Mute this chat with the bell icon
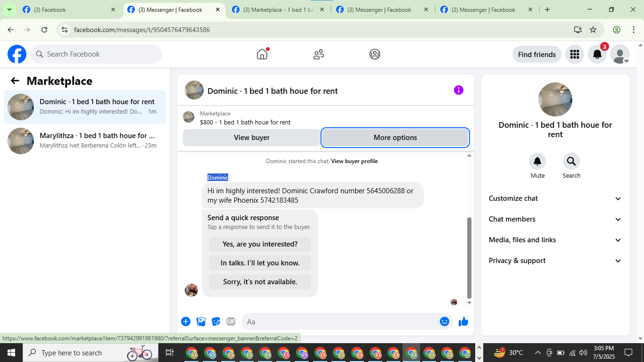This screenshot has height=362, width=644. (x=537, y=161)
